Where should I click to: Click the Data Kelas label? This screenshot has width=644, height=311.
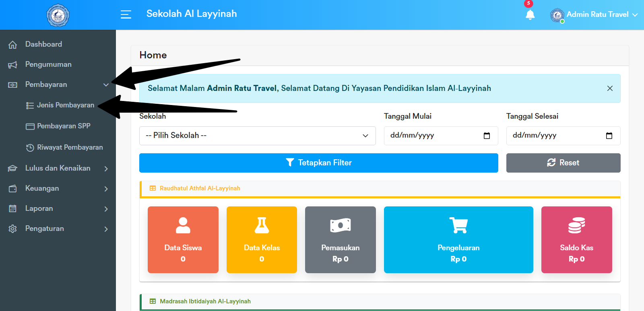[262, 248]
